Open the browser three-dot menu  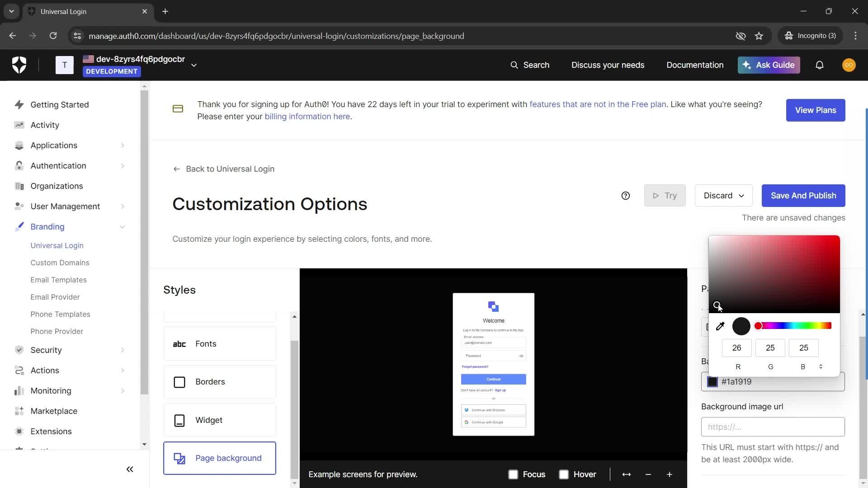(855, 36)
